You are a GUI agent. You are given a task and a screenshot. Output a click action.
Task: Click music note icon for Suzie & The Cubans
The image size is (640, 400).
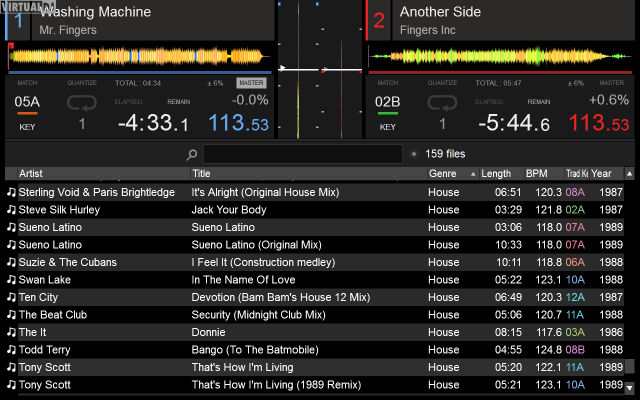point(11,262)
